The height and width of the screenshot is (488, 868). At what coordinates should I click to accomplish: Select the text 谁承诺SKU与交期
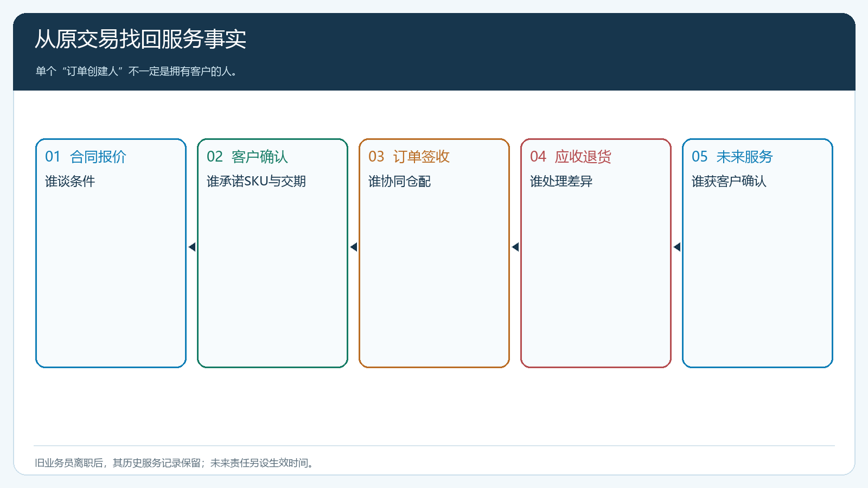(x=256, y=181)
